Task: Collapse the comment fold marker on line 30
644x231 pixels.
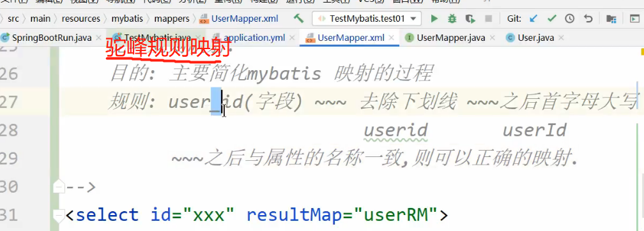Action: point(59,187)
